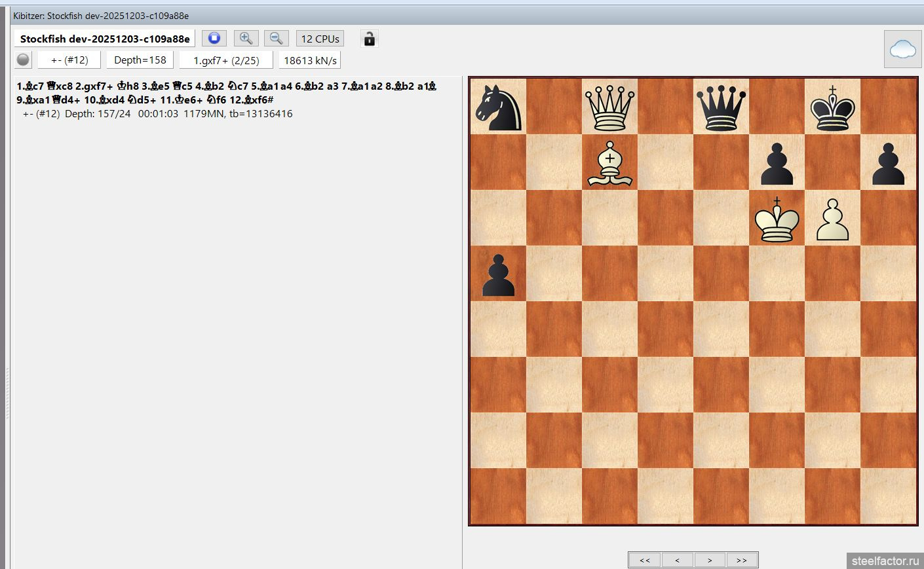This screenshot has height=569, width=924.
Task: Select the white queen on c8
Action: [609, 107]
